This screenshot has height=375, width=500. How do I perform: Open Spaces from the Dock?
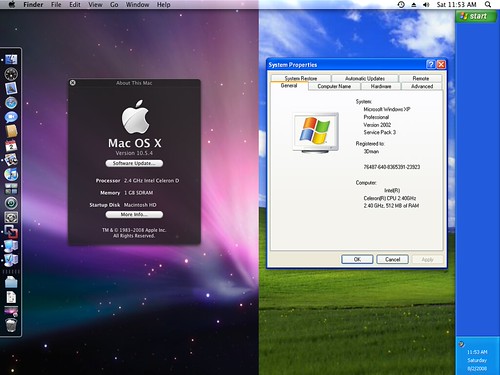[11, 189]
